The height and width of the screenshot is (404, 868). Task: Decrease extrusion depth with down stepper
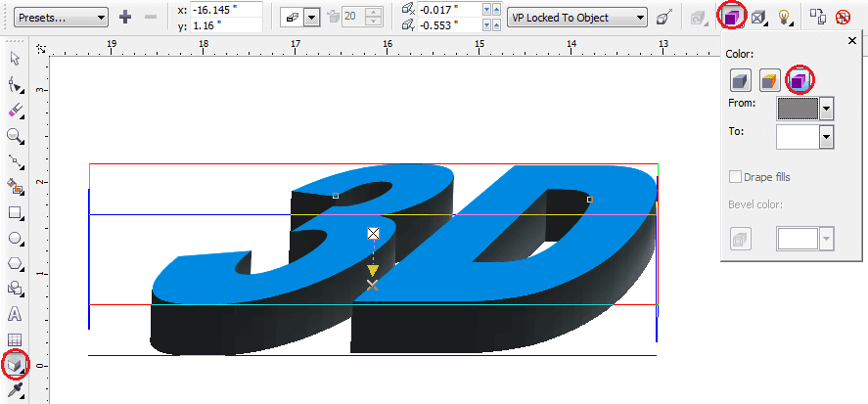pyautogui.click(x=375, y=22)
